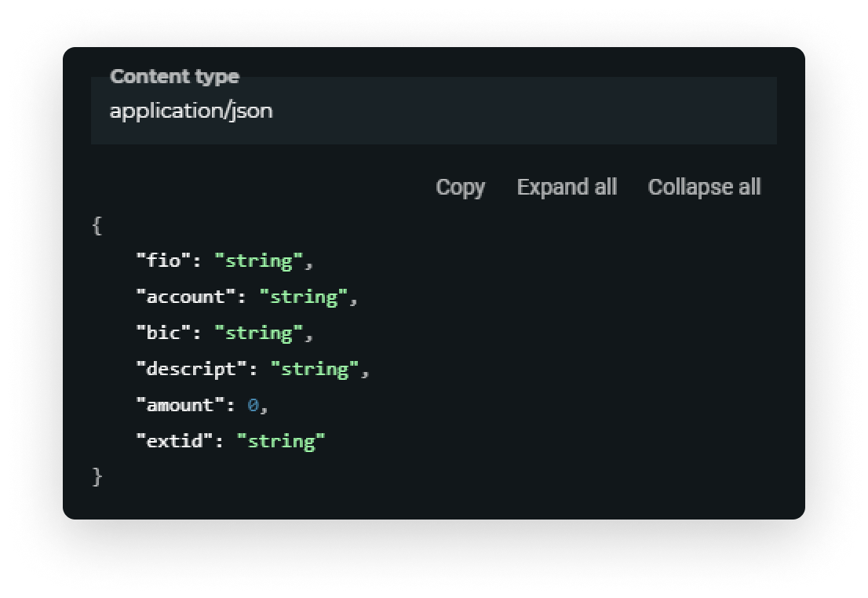Image resolution: width=868 pixels, height=598 pixels.
Task: Click Expand all
Action: [567, 187]
